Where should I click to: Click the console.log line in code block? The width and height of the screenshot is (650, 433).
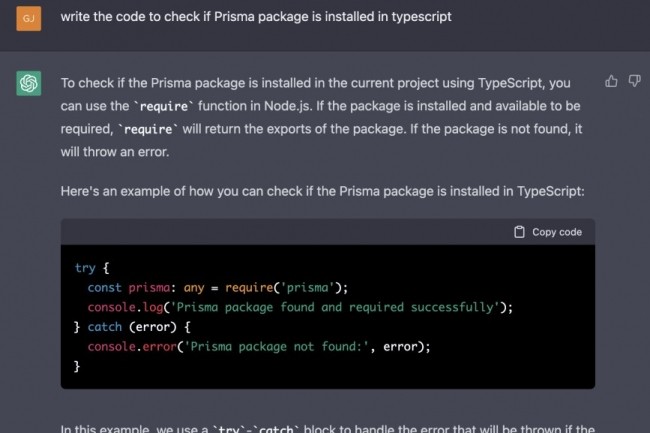[300, 307]
